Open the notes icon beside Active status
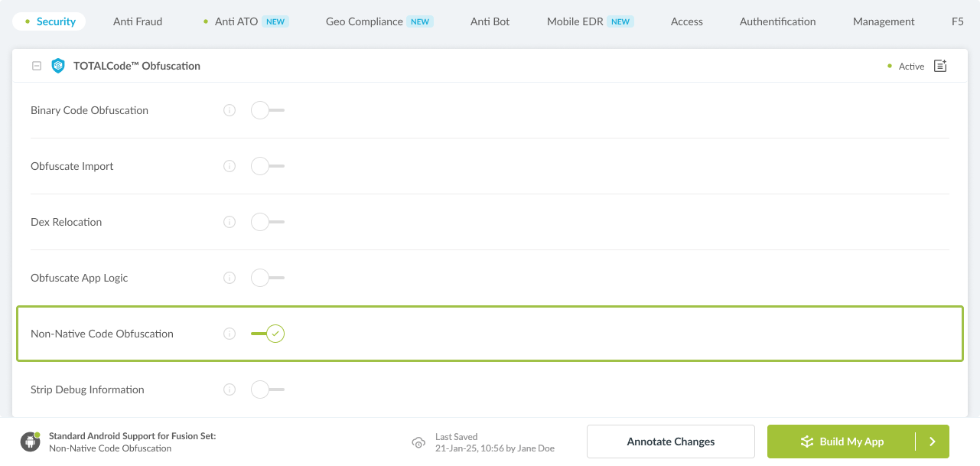This screenshot has width=980, height=466. pos(940,66)
